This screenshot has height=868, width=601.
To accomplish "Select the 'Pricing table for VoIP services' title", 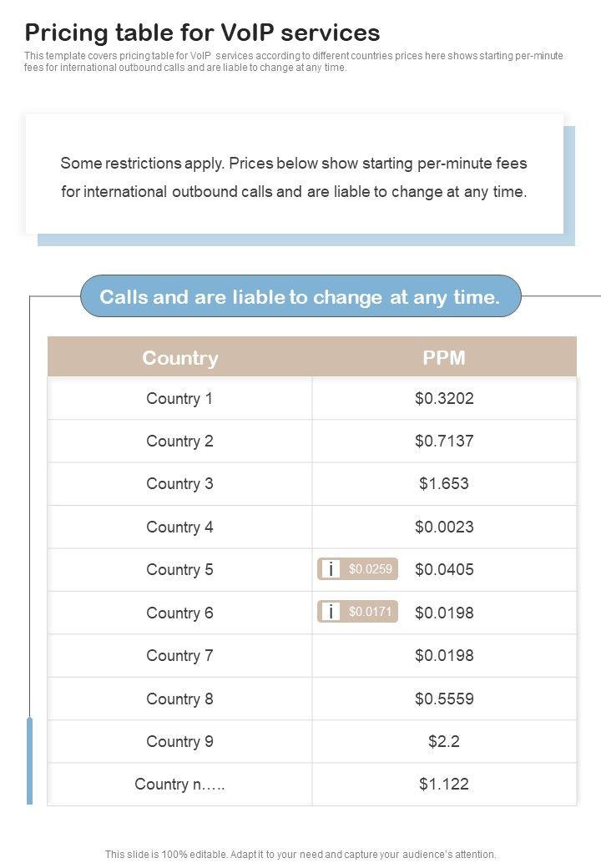I will (203, 33).
